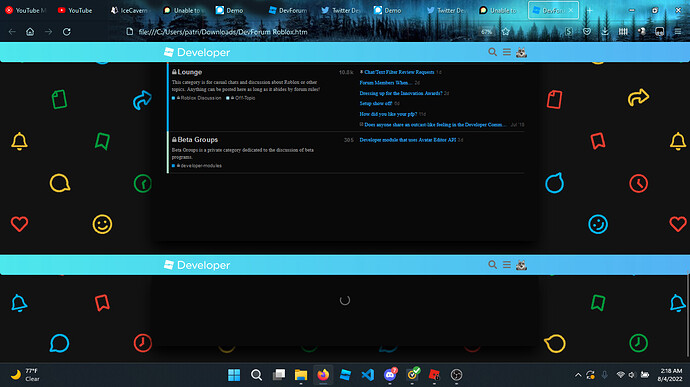Screen dimensions: 690x387
Task: Close the active DevForum tab
Action: [x=571, y=10]
